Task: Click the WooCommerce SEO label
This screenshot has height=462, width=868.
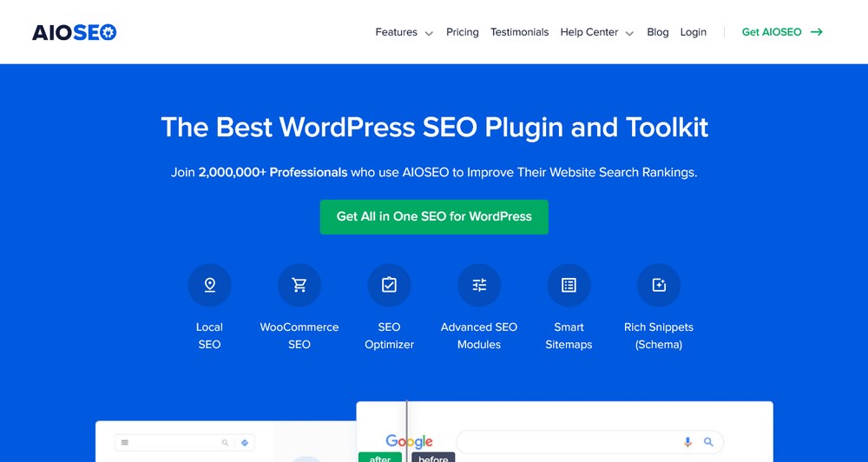Action: click(x=299, y=336)
